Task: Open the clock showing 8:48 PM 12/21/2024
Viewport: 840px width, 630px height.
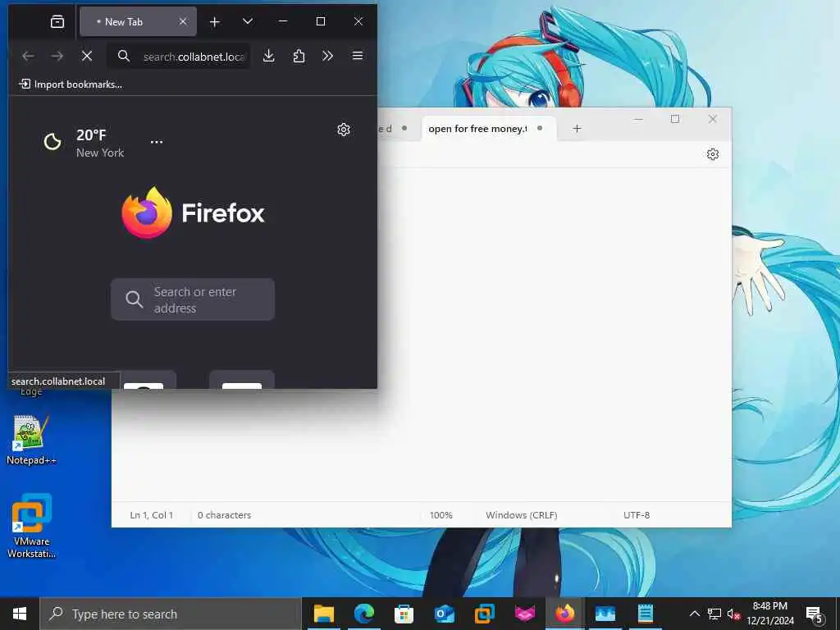Action: tap(769, 614)
